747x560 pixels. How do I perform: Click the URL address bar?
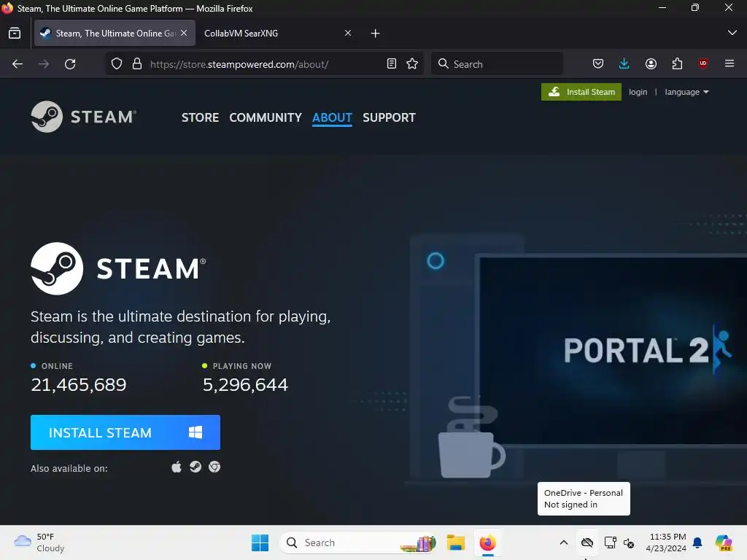coord(265,64)
